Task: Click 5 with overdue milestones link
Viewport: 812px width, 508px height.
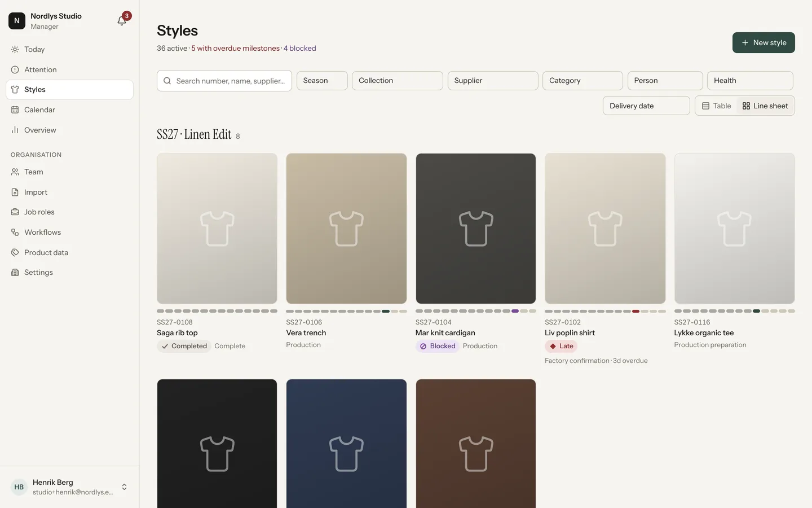Action: [x=235, y=49]
